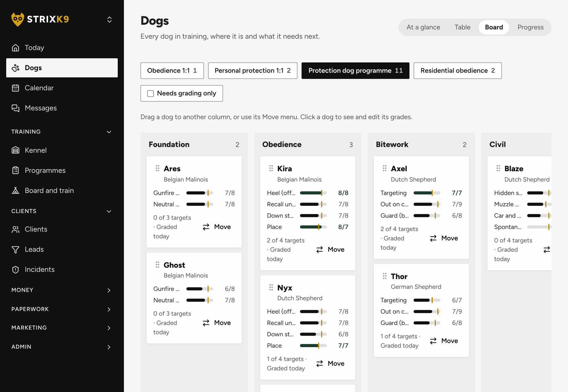This screenshot has width=568, height=392.
Task: Click the Kennel icon in sidebar
Action: (x=15, y=150)
